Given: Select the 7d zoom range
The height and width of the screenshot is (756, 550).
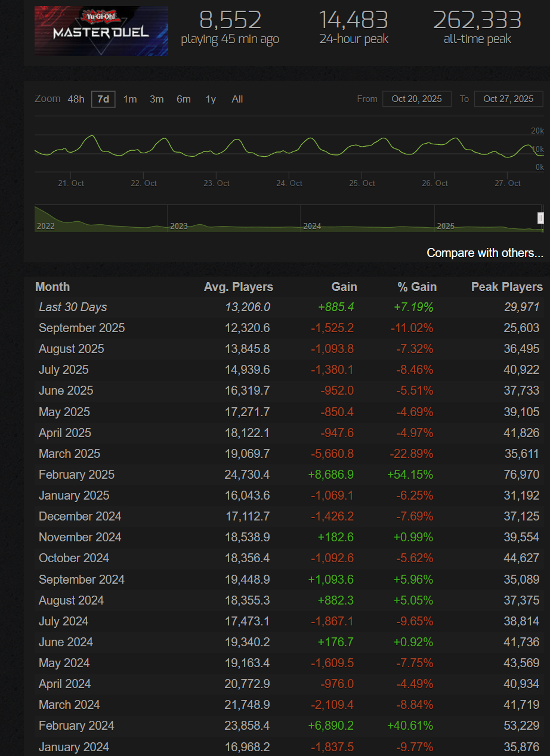Looking at the screenshot, I should click(x=103, y=99).
